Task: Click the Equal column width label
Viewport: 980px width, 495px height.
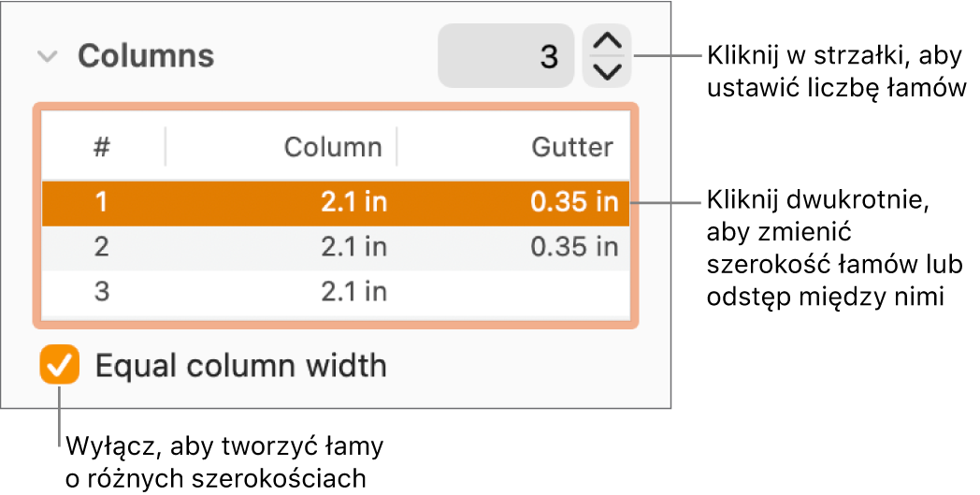Action: (241, 365)
